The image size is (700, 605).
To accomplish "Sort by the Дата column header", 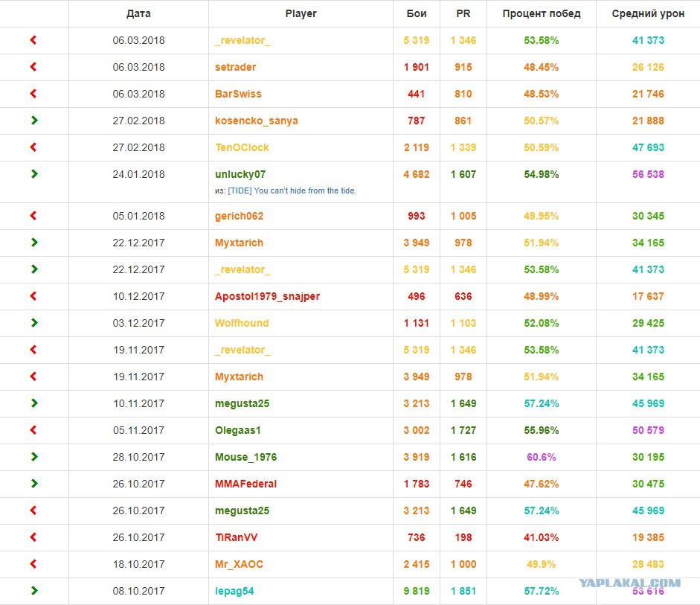I will (x=138, y=14).
